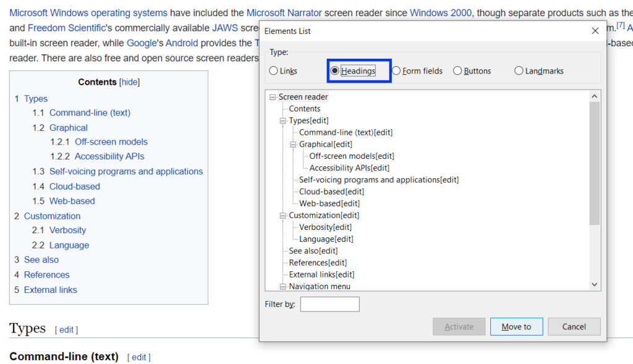Hide the Contents table of contents
The width and height of the screenshot is (633, 364).
click(130, 82)
